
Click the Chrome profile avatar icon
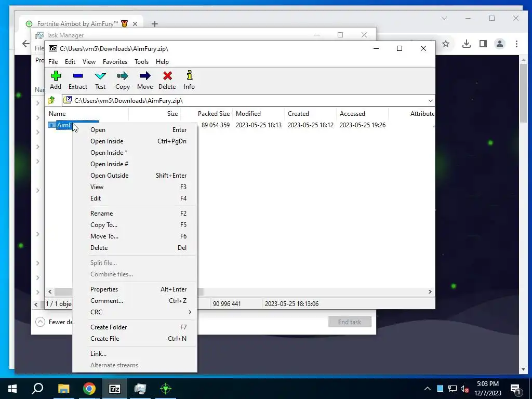tap(500, 44)
